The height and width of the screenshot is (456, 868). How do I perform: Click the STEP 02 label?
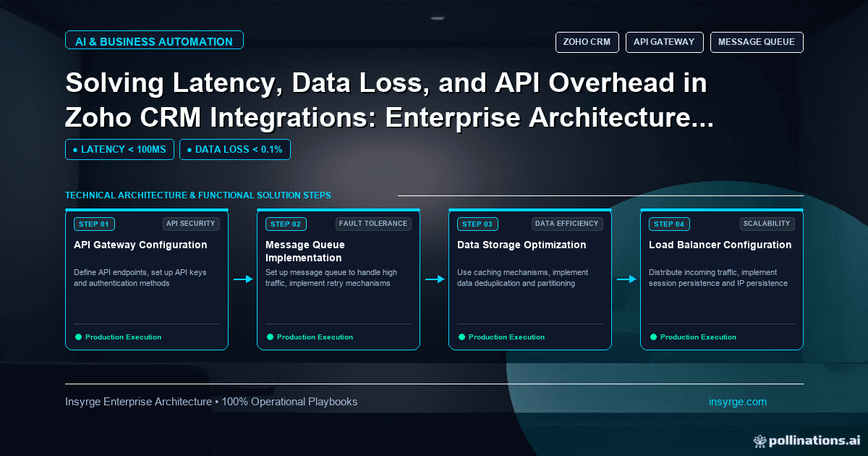click(286, 224)
